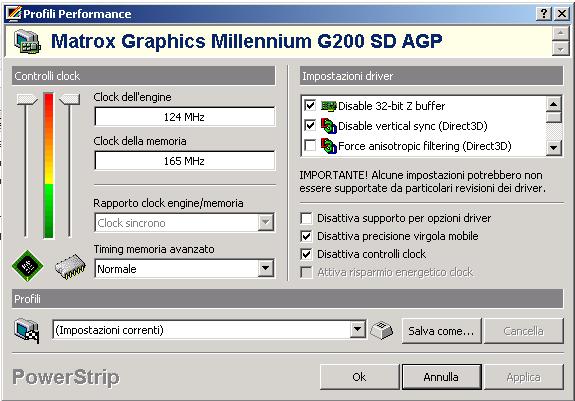Click the Matrox Graphics Millennium G200 SD AGP title

[246, 41]
